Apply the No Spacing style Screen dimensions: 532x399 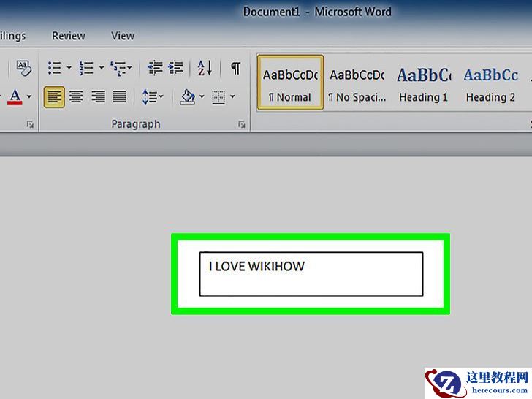point(357,83)
